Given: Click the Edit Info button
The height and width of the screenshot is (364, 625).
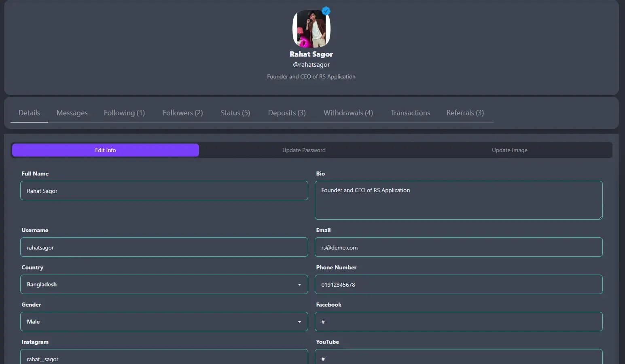Looking at the screenshot, I should [105, 150].
